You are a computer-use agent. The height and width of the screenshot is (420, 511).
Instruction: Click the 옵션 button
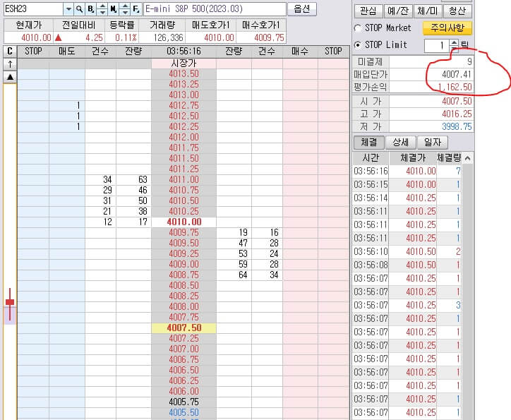pos(302,9)
